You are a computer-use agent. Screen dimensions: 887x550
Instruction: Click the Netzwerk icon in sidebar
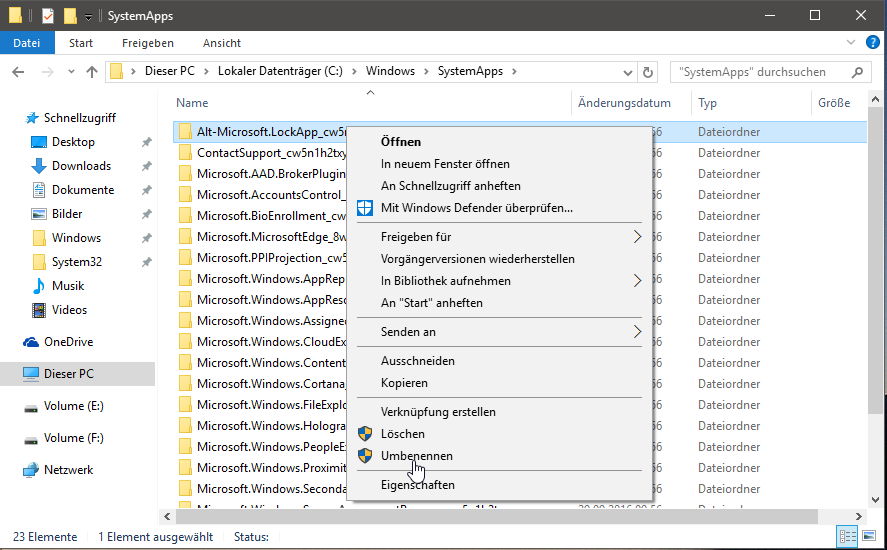[31, 470]
